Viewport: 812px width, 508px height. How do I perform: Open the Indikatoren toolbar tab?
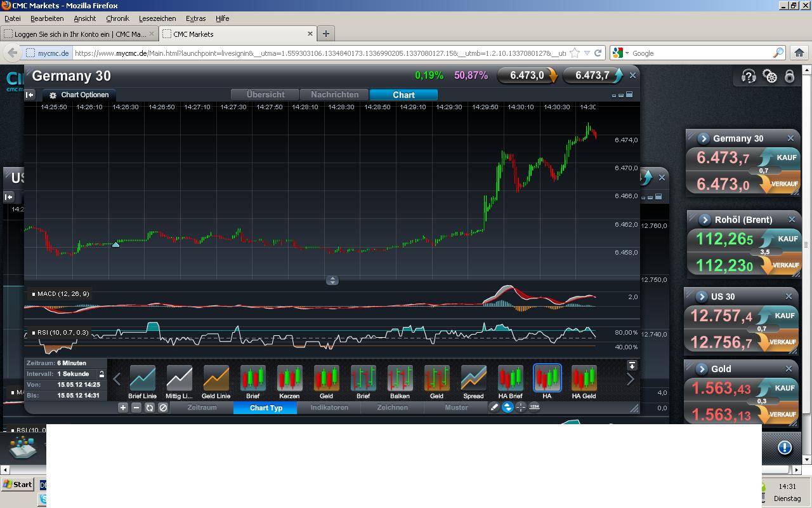pos(329,408)
